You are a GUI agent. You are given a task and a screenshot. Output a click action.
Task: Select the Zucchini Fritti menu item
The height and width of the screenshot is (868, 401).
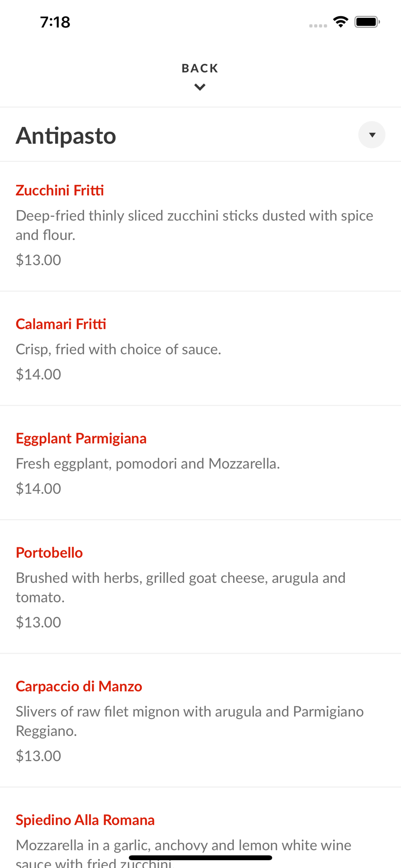click(x=60, y=191)
